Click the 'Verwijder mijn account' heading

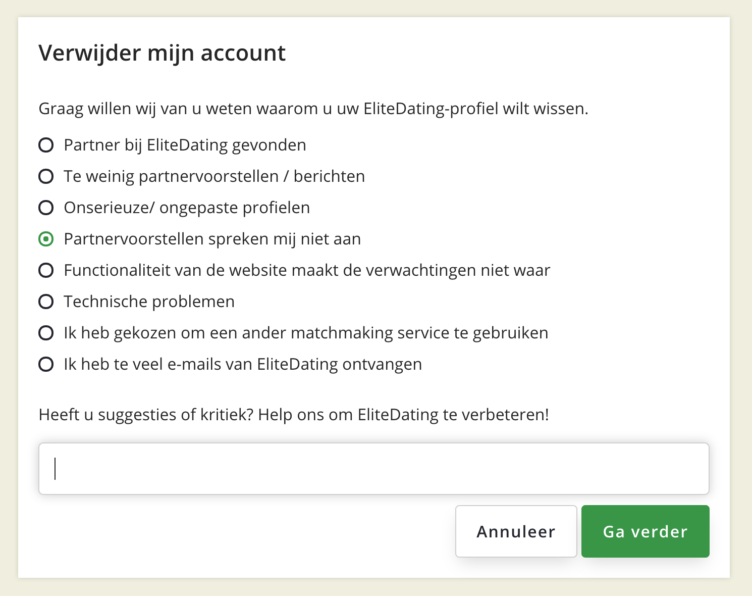162,54
